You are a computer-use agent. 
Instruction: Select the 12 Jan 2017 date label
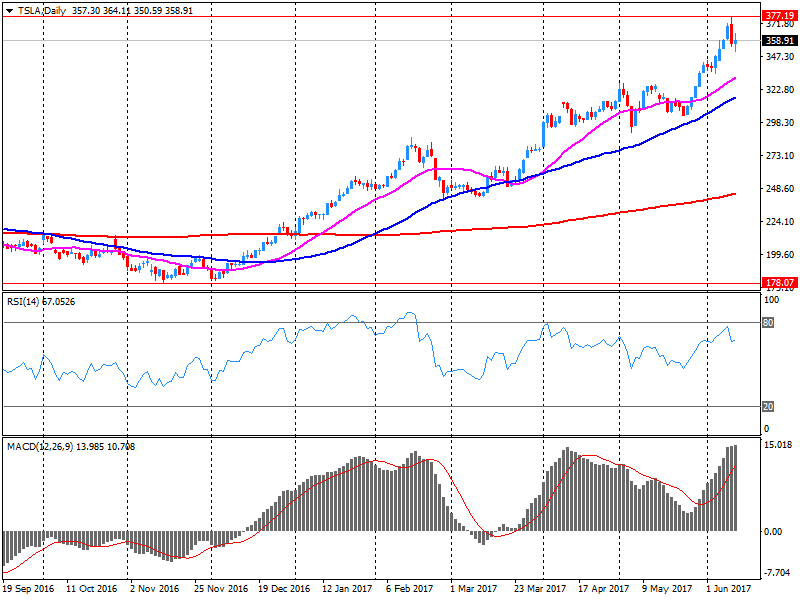(347, 588)
